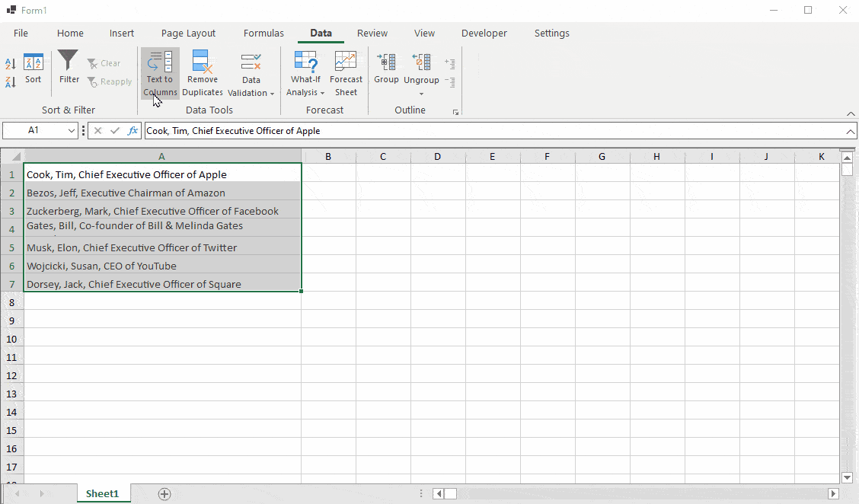The image size is (859, 504).
Task: Collapse the ribbon with the chevron
Action: (851, 113)
